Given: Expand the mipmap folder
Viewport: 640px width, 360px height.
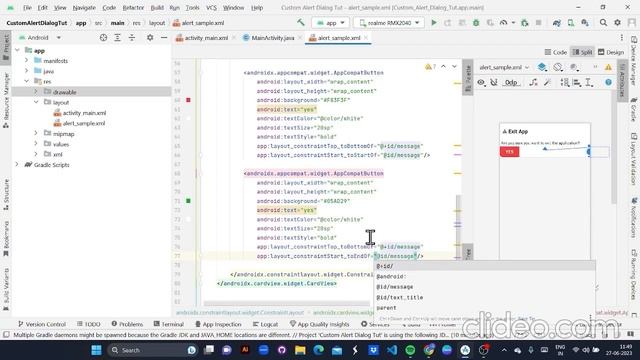Looking at the screenshot, I should (x=36, y=133).
